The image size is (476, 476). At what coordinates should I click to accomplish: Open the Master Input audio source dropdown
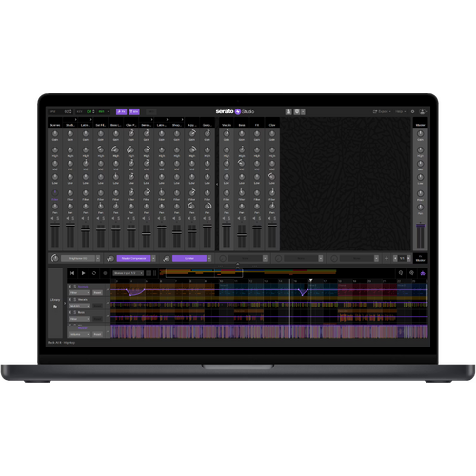coord(129,273)
